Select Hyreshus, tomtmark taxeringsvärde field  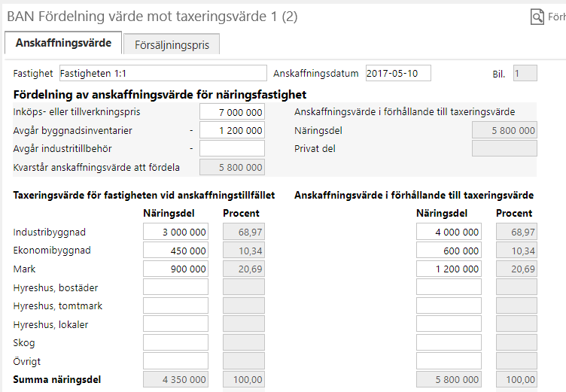pos(176,305)
